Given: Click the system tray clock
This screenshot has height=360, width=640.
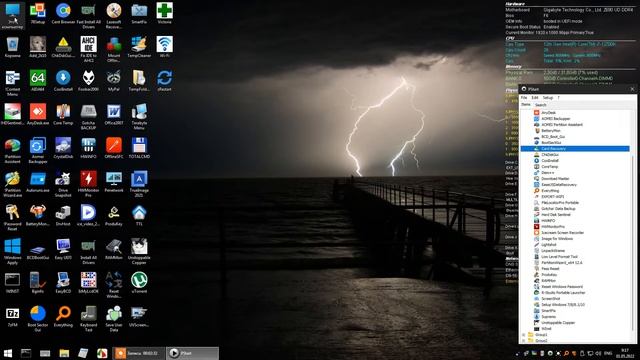Looking at the screenshot, I should (625, 353).
